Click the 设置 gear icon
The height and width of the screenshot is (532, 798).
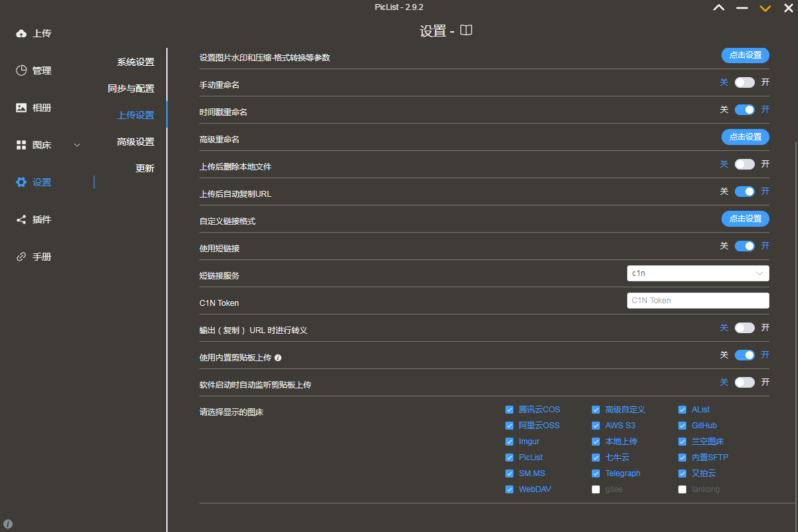(21, 182)
